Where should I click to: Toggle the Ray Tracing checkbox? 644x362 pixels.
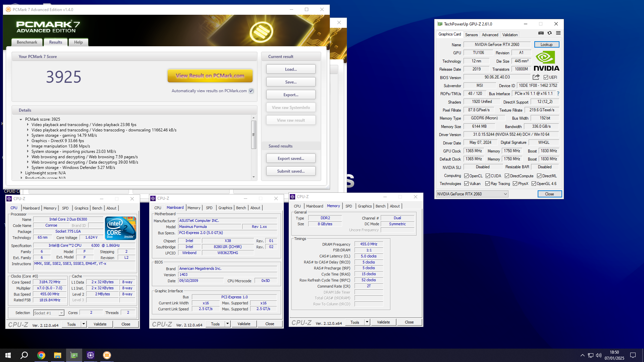click(x=488, y=184)
